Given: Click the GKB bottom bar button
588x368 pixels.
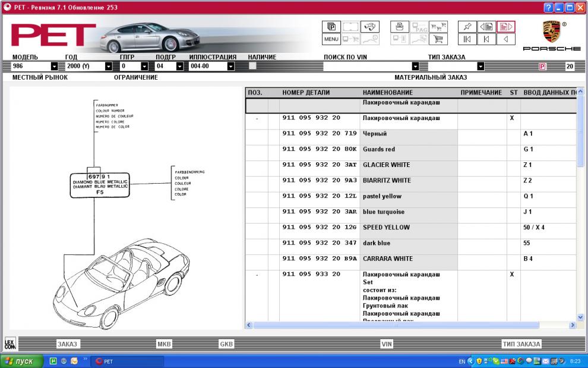Looking at the screenshot, I should 226,344.
